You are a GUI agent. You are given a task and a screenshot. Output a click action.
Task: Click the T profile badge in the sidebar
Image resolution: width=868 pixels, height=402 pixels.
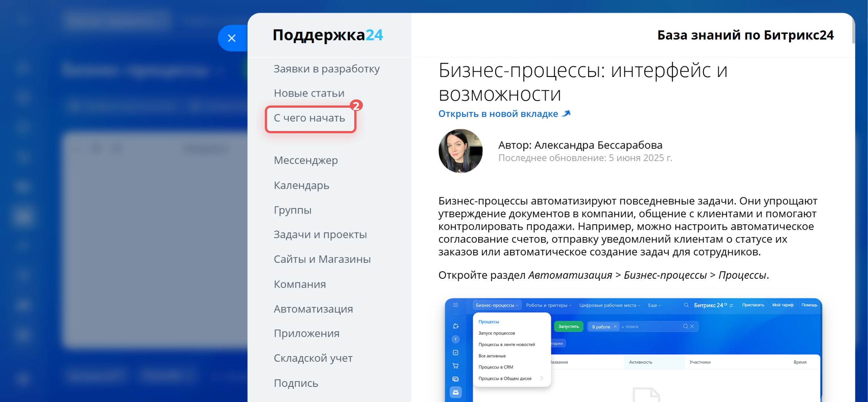point(456,339)
